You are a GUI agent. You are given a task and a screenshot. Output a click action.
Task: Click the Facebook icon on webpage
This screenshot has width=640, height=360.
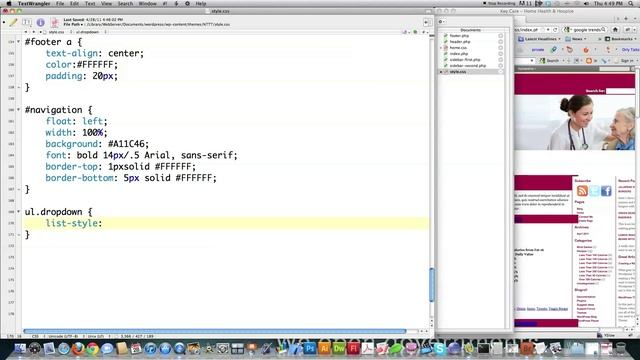click(606, 191)
